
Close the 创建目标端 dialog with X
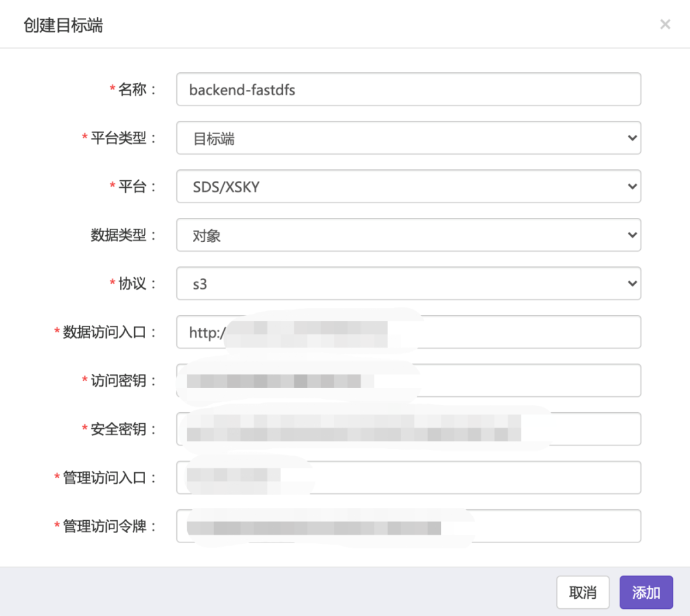click(x=665, y=24)
